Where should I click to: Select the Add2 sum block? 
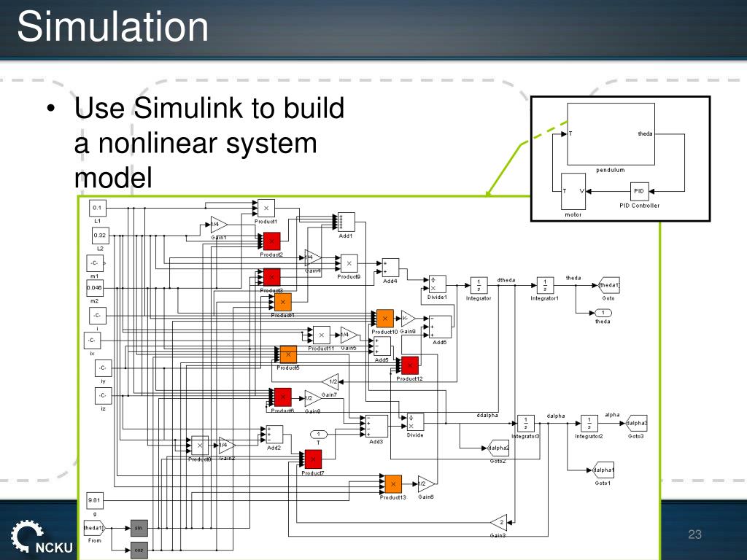tap(274, 435)
